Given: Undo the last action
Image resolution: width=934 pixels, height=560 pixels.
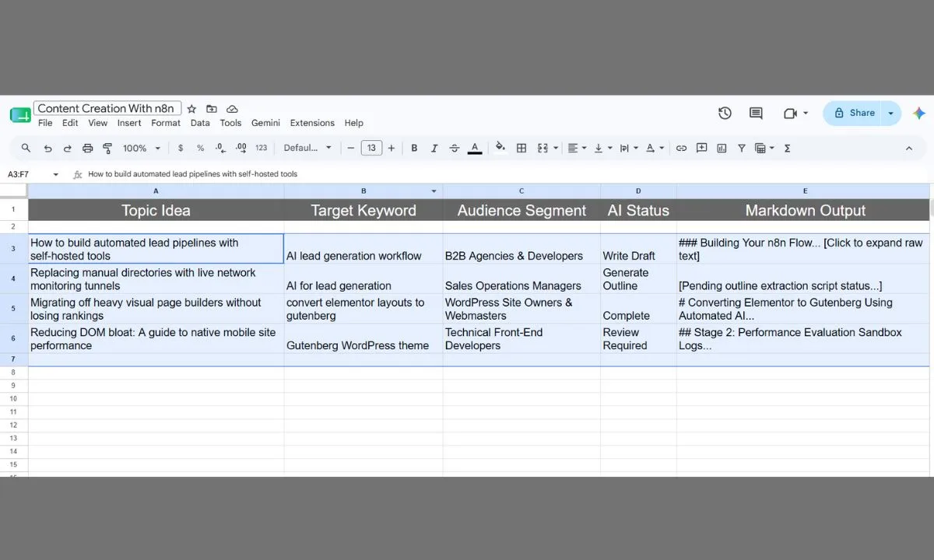Looking at the screenshot, I should tap(47, 148).
